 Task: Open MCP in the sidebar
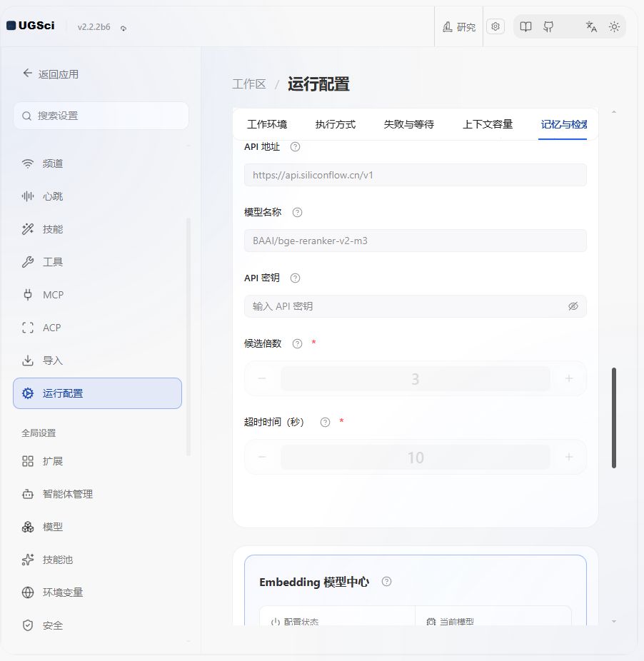tap(97, 295)
